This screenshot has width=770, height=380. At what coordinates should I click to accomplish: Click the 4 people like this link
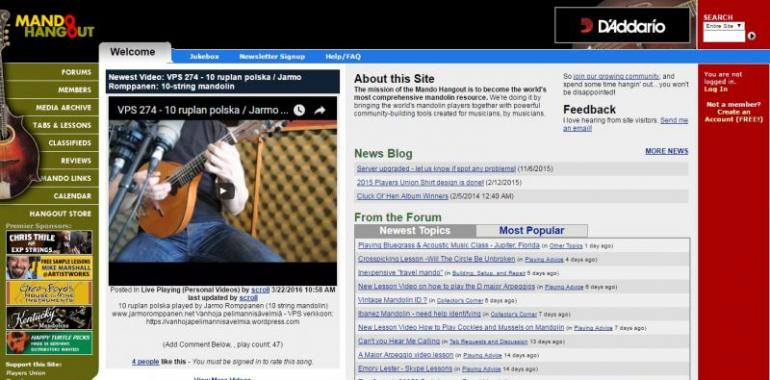click(x=145, y=362)
